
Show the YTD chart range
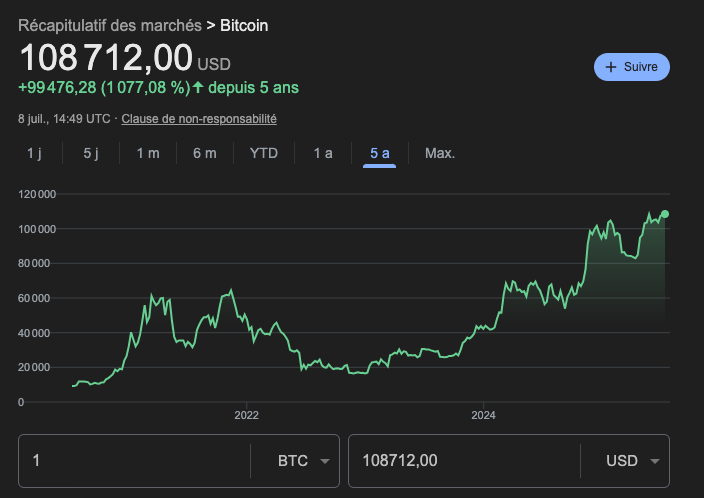264,153
